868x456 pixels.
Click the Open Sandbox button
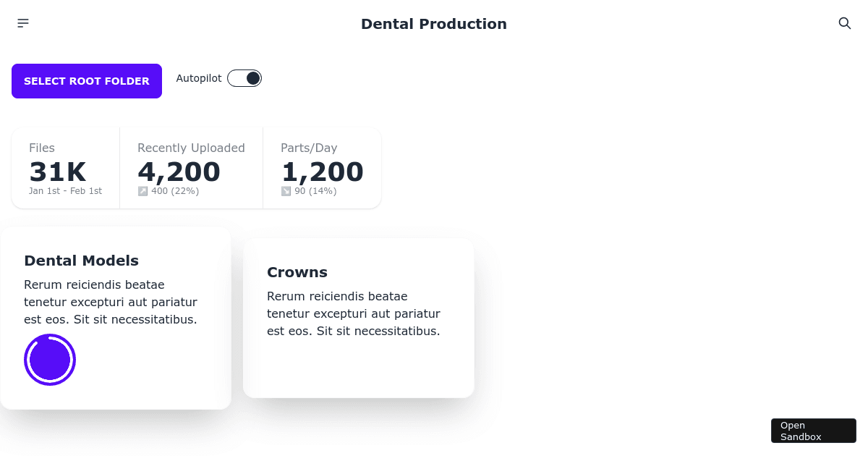point(813,431)
